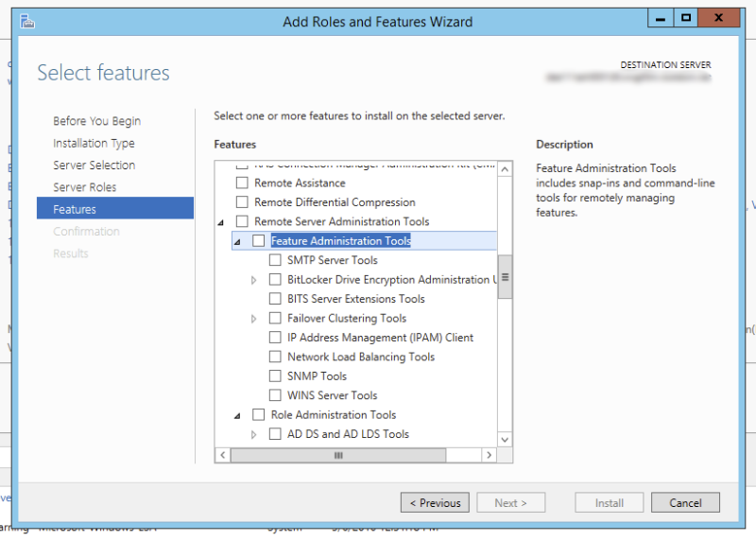The width and height of the screenshot is (756, 541).
Task: Select Network Load Balancing Tools checkbox
Action: coord(275,357)
